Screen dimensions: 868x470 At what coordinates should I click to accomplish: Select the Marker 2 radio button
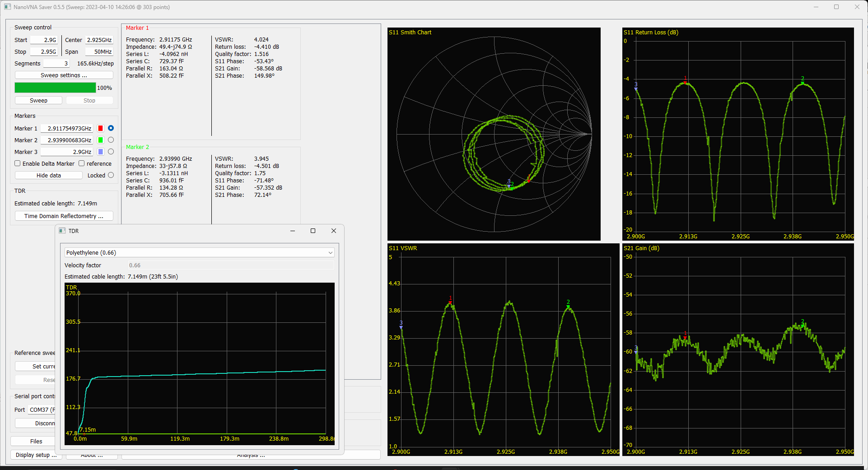point(111,140)
